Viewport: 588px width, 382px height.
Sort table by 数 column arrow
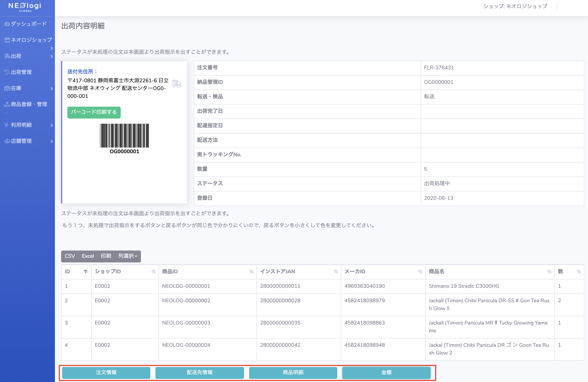579,271
